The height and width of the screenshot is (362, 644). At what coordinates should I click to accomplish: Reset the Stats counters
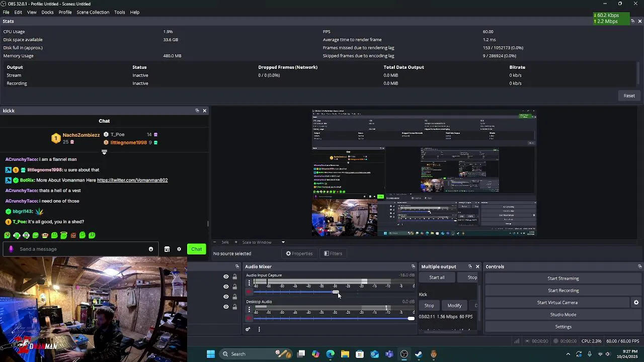[629, 96]
